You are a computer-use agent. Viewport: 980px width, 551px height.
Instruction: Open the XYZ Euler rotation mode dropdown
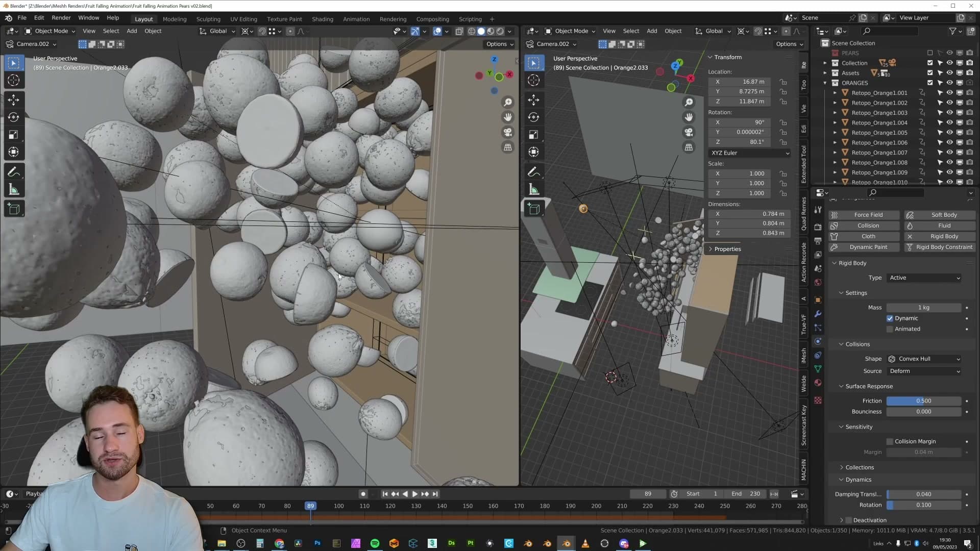(x=750, y=153)
